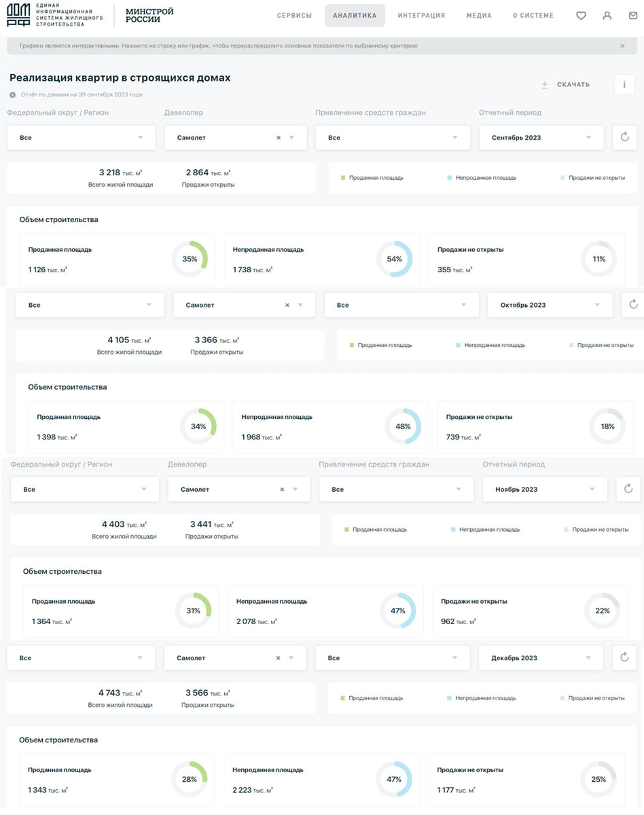
Task: Click the СКАЧАТЬ download button
Action: (566, 85)
